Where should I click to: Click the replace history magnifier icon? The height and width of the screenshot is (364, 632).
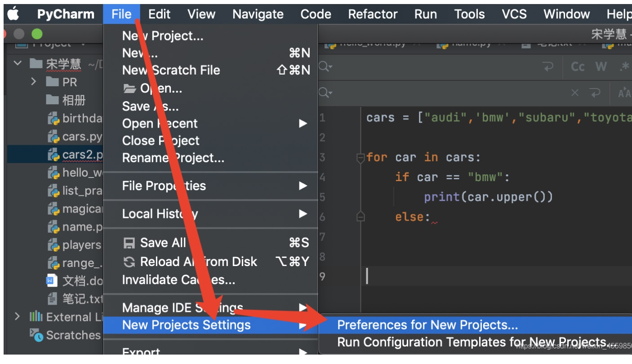[325, 93]
